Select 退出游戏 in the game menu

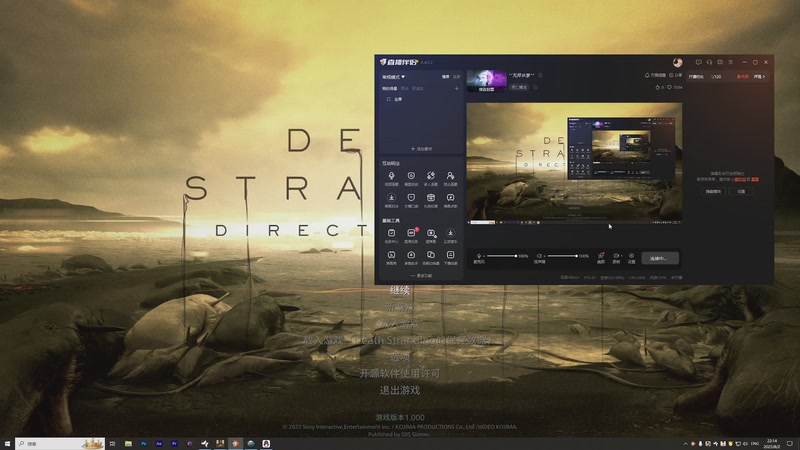[400, 390]
